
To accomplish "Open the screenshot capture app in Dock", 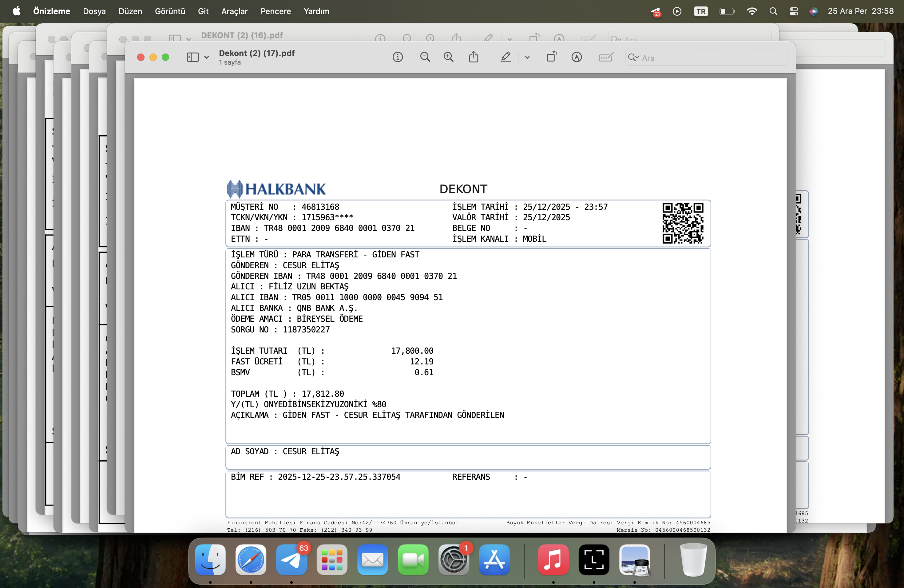I will (594, 559).
